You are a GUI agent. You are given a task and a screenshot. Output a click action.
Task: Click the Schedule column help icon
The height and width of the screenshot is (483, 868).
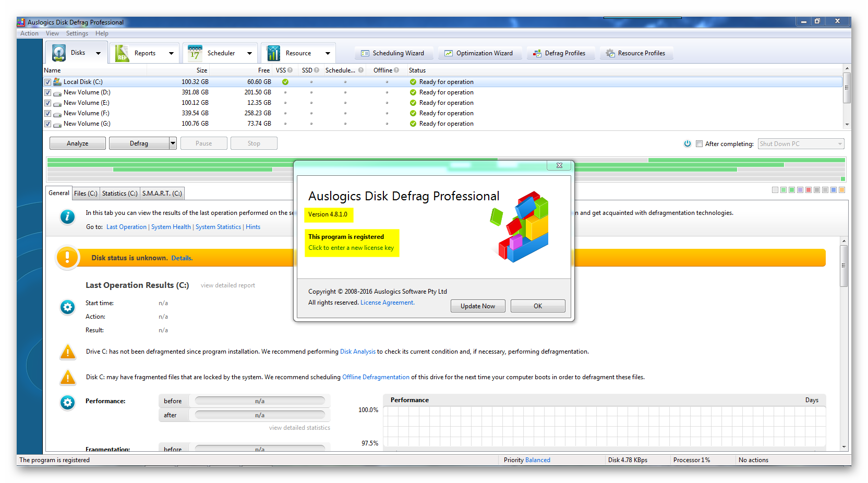361,70
